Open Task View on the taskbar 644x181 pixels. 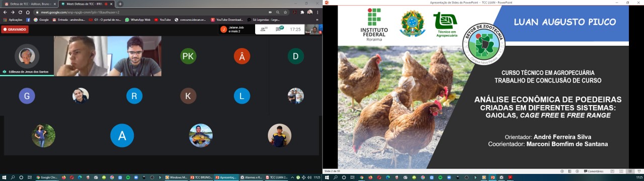[30, 177]
